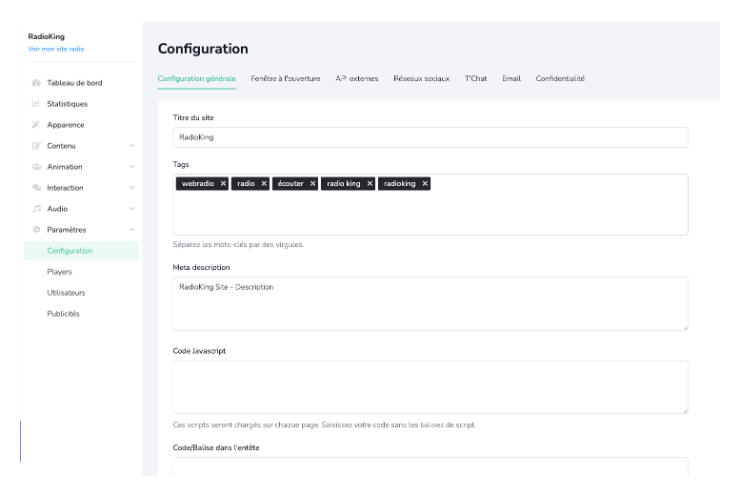Remove the radioking tag
The height and width of the screenshot is (495, 742).
click(425, 184)
